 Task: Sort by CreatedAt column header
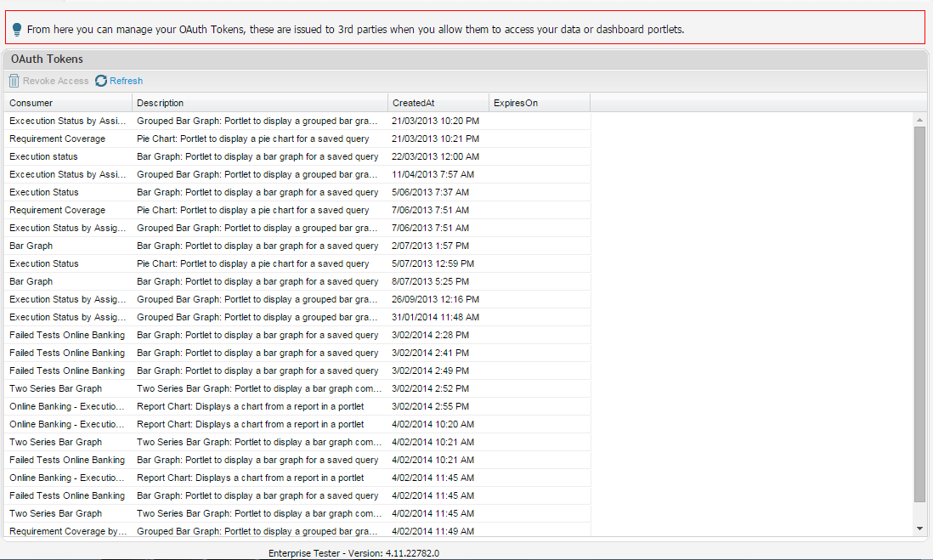click(438, 103)
